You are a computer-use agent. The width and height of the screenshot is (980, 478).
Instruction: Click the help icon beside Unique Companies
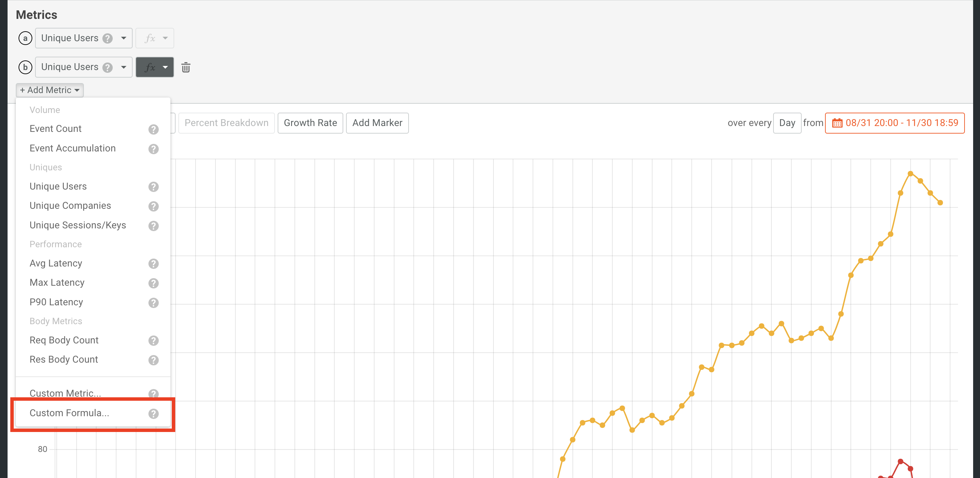[x=153, y=206]
